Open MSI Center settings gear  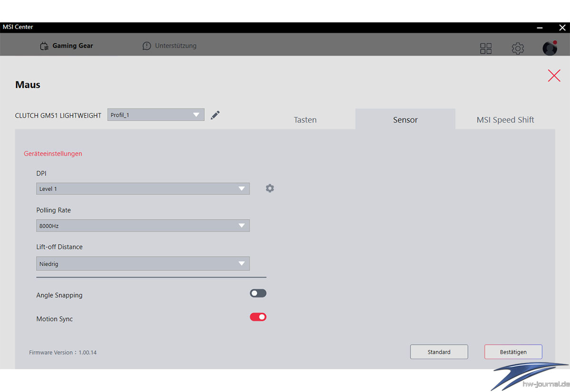518,48
